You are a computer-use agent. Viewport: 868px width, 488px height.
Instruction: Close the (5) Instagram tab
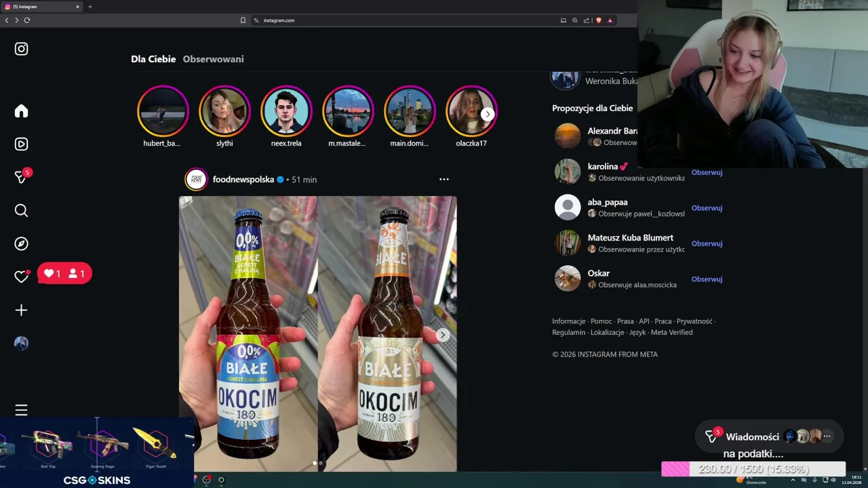click(x=77, y=7)
